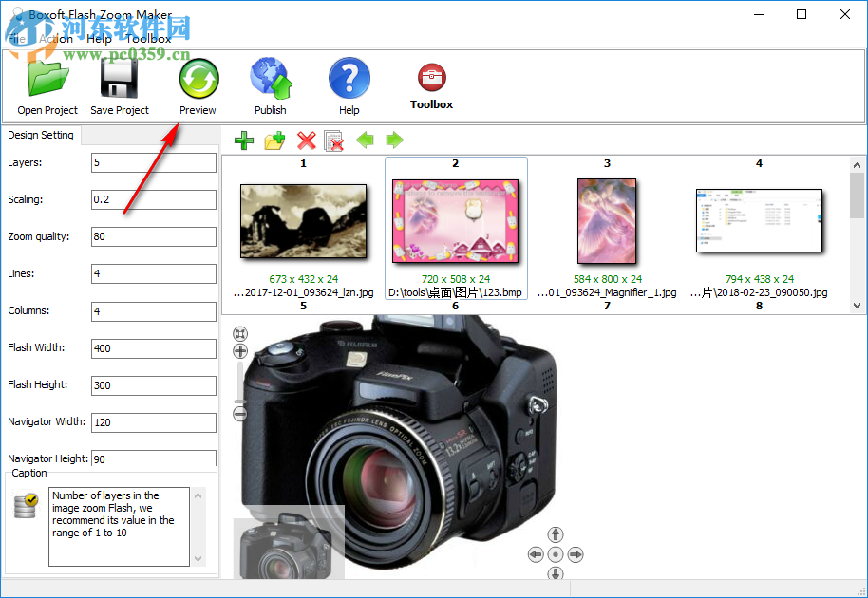Move selected image left with green arrow
Screen dimensions: 868x598
tap(366, 140)
